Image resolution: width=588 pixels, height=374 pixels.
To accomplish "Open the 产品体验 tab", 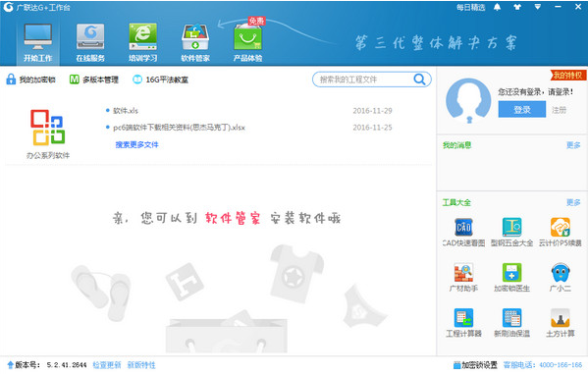I will coord(248,42).
